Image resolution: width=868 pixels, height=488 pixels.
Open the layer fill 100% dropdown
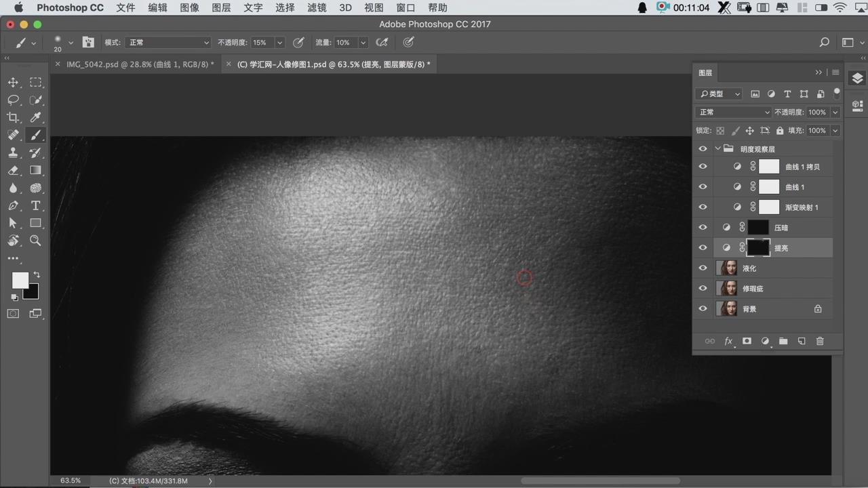[x=835, y=130]
